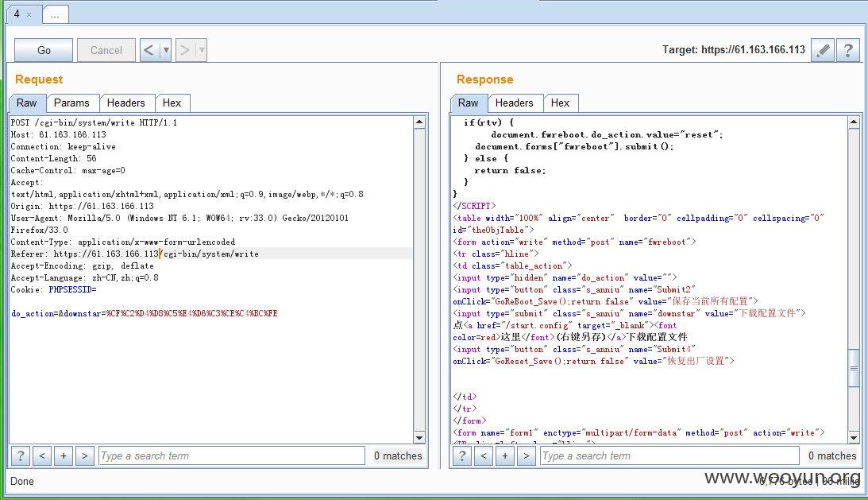Click the Content-Length: 56 header

click(54, 158)
